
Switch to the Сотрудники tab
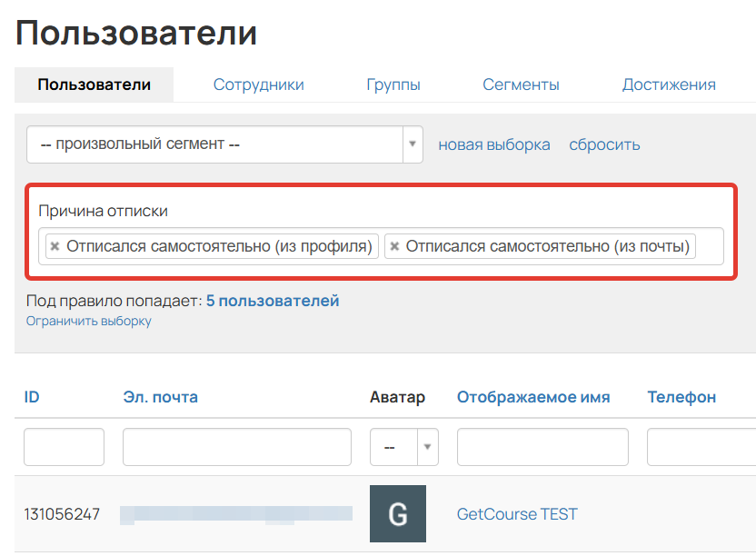258,84
